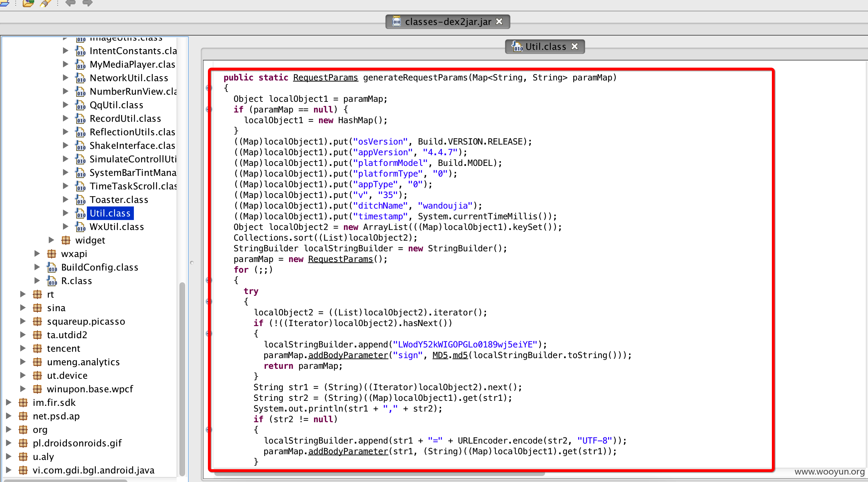868x482 pixels.
Task: Follow RequestParams link in method signature
Action: pos(325,78)
